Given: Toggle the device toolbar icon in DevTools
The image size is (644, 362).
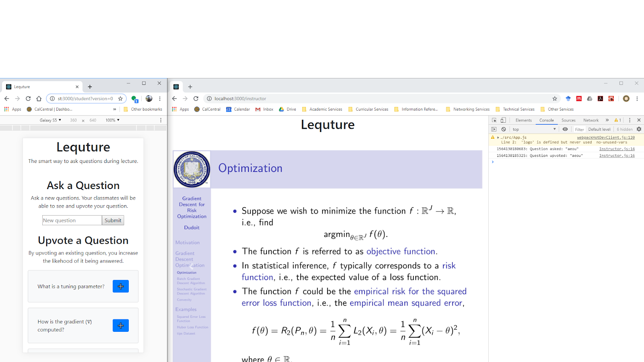Looking at the screenshot, I should (x=503, y=120).
